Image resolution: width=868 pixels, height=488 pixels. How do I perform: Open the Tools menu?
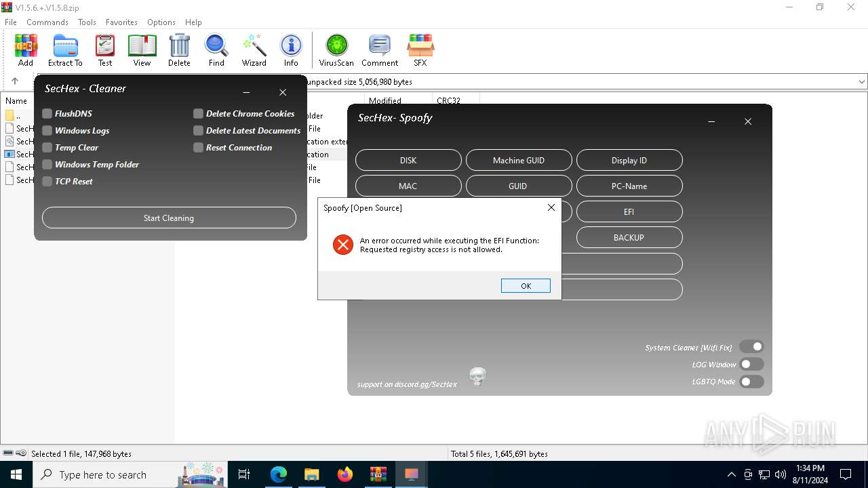pyautogui.click(x=87, y=22)
